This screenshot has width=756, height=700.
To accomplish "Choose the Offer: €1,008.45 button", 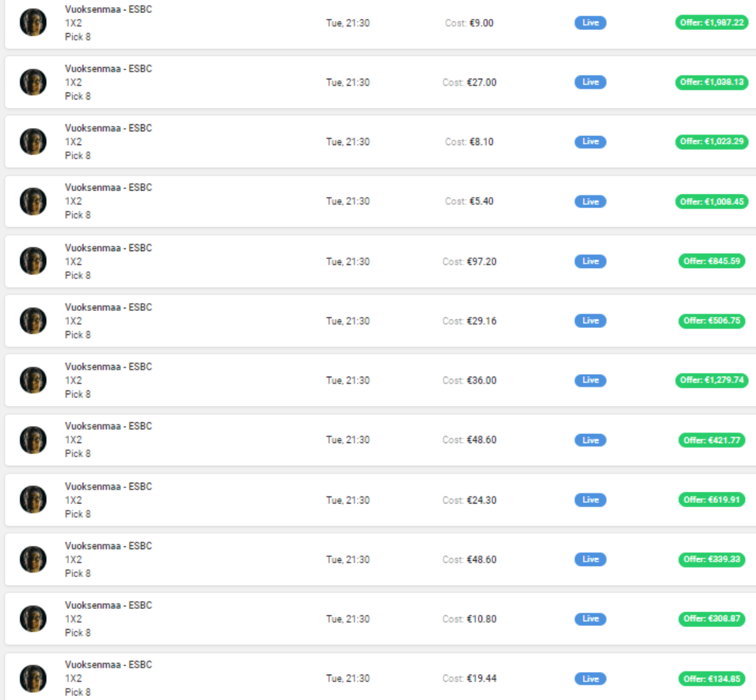I will (712, 202).
